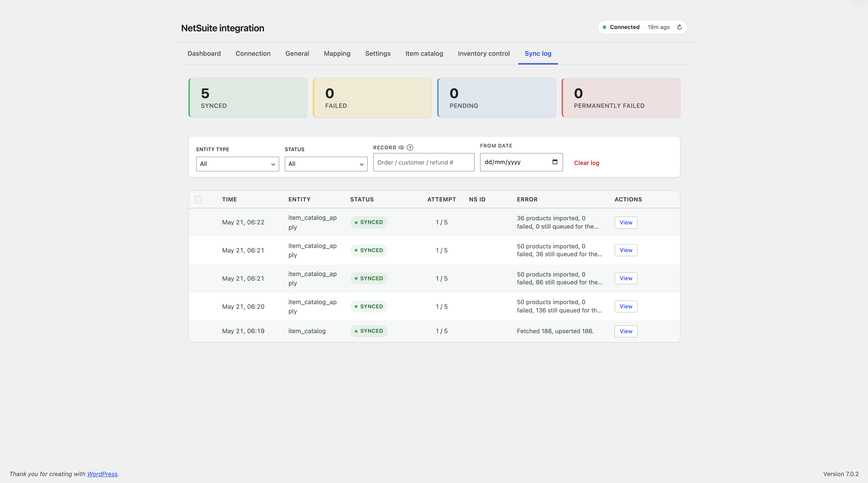
Task: Click the WordPress footer link
Action: (102, 474)
